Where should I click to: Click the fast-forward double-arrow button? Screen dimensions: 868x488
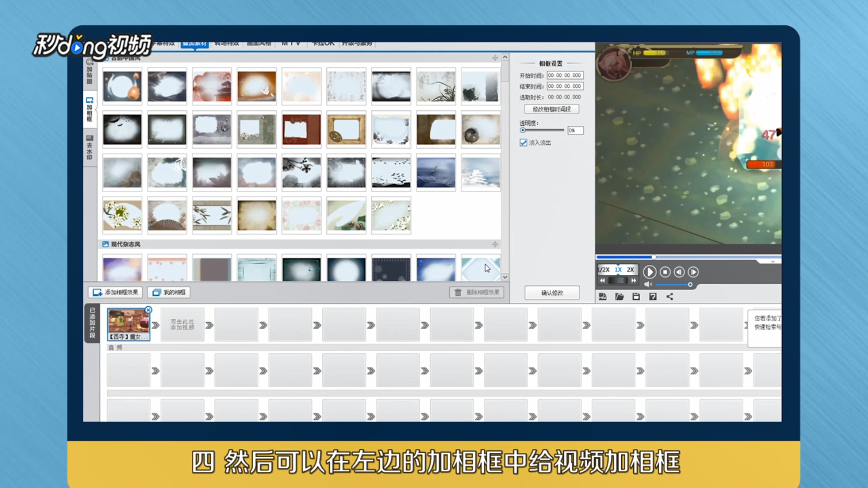(634, 281)
